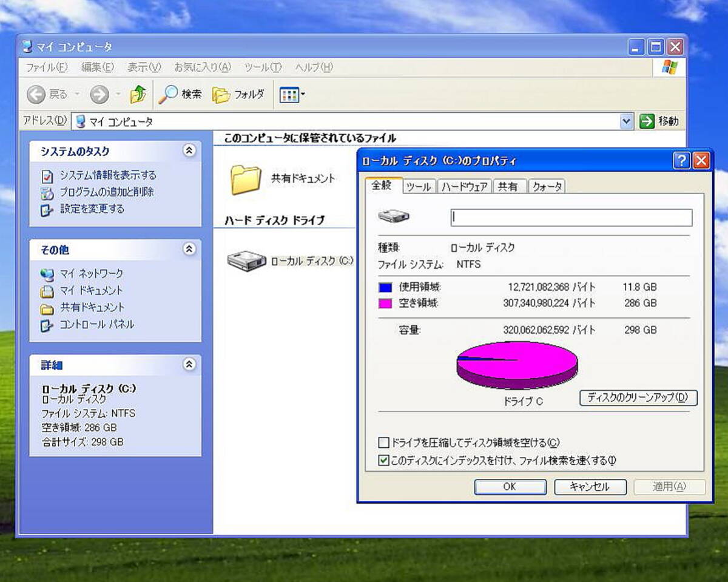Open システム情報を表示する link
The width and height of the screenshot is (728, 582).
pos(108,175)
